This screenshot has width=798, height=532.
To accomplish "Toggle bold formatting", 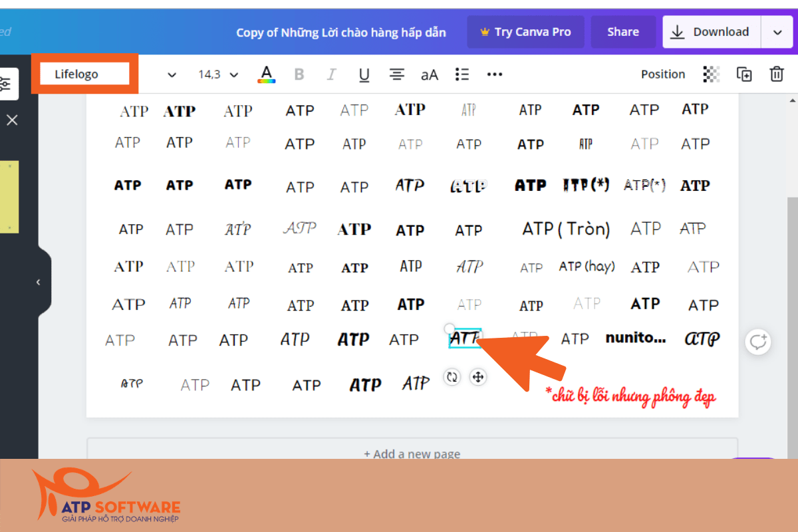I will tap(299, 74).
